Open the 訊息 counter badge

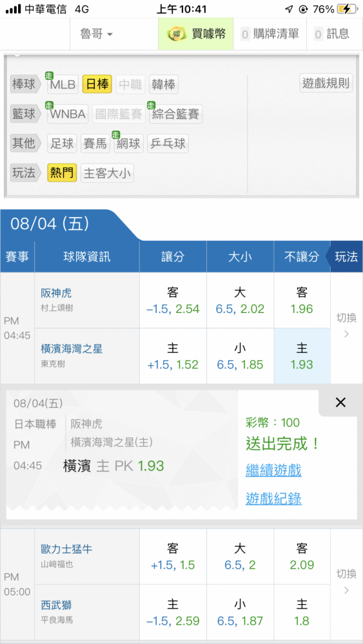319,34
